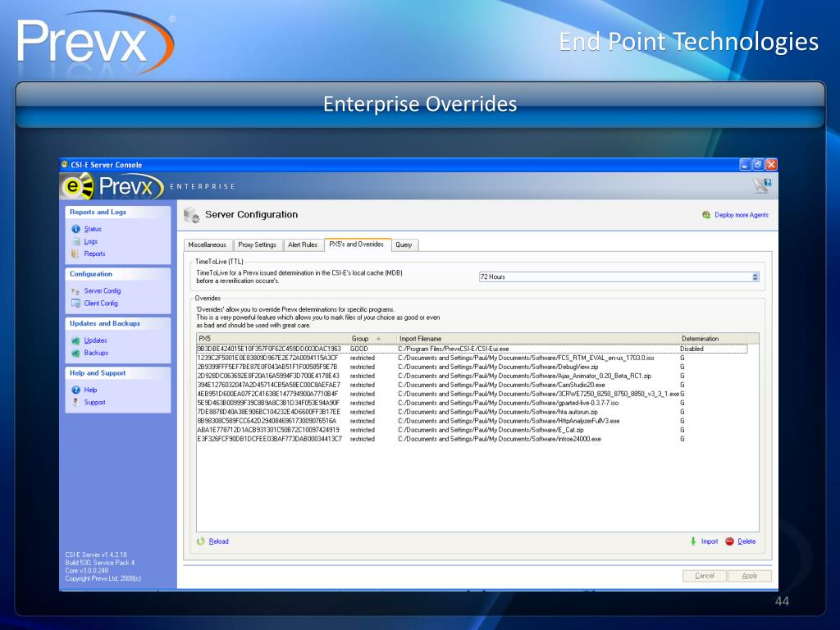Screen dimensions: 840x630
Task: Select the E_Cat.zip row
Action: coord(472,430)
